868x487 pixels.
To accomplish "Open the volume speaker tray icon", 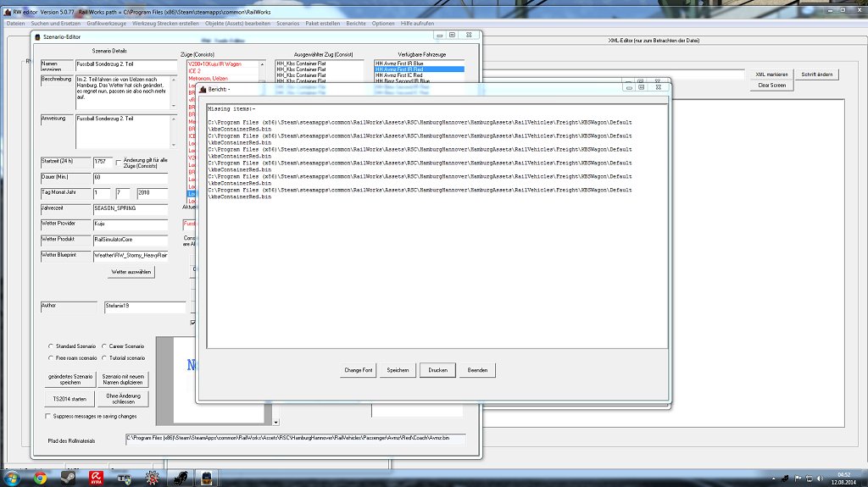I will pyautogui.click(x=820, y=479).
